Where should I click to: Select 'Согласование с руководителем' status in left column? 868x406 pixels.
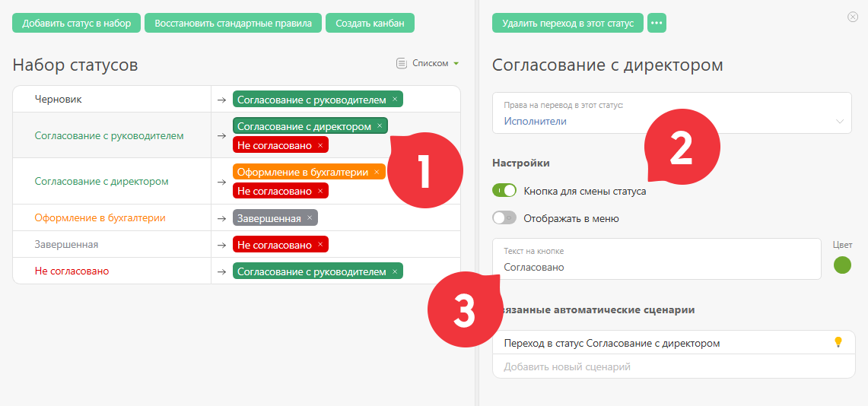pos(109,135)
